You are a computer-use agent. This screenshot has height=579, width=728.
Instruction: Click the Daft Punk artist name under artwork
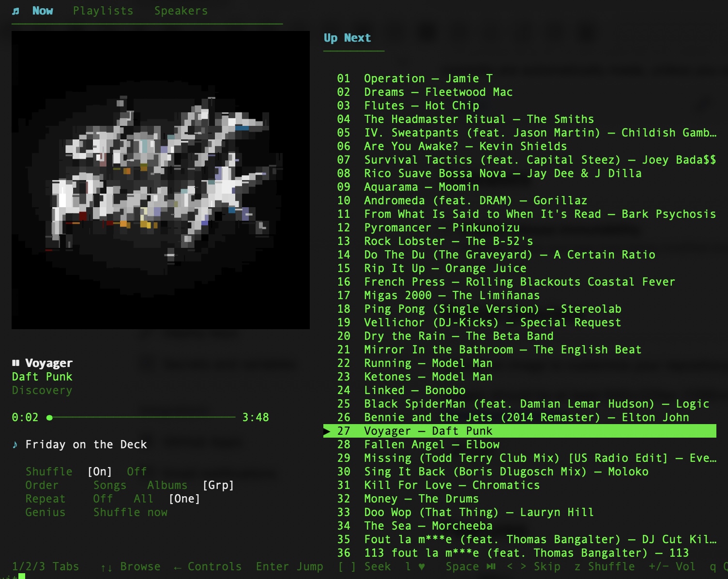pyautogui.click(x=42, y=377)
